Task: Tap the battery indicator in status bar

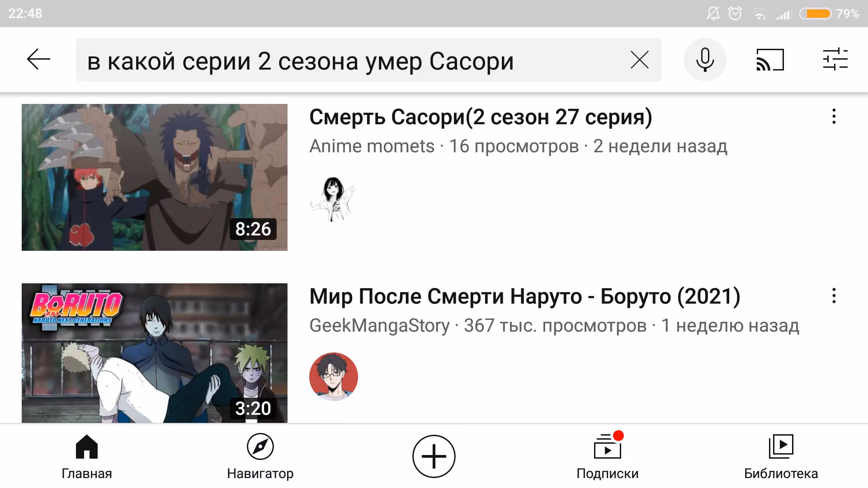Action: pyautogui.click(x=816, y=14)
